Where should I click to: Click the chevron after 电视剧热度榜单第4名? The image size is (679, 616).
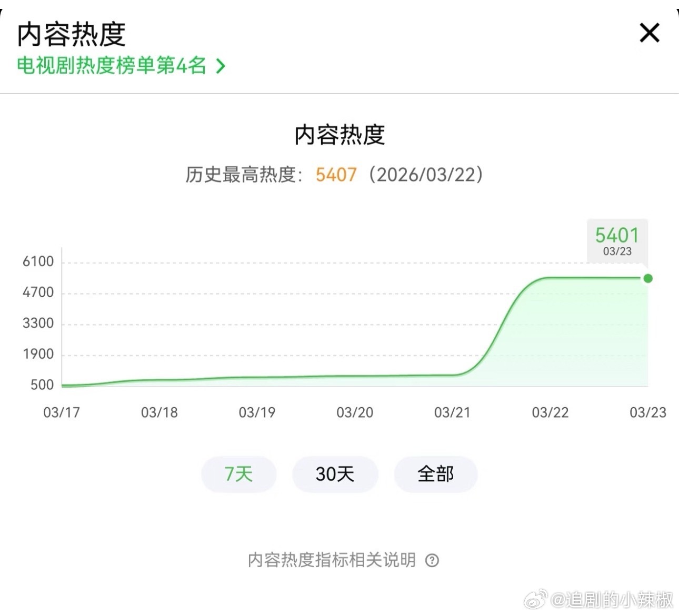tap(219, 66)
